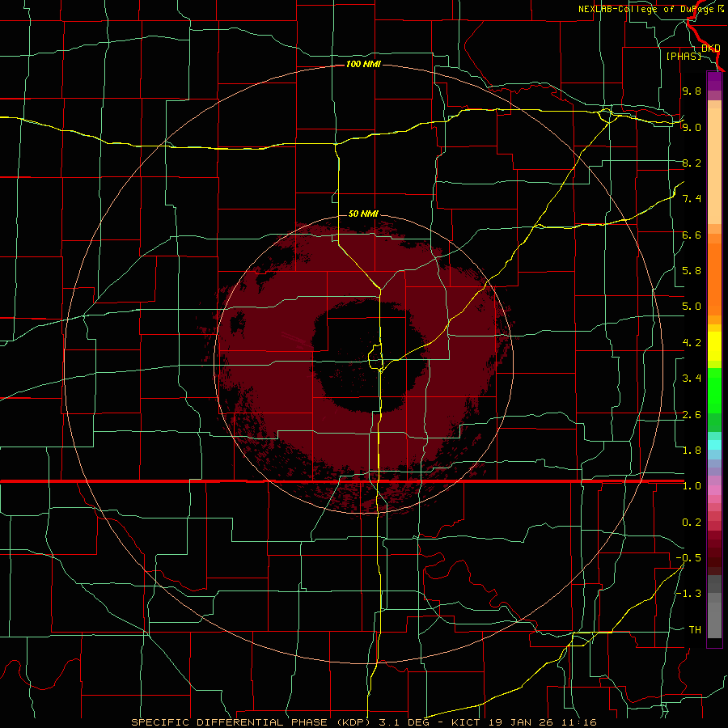Click the 1.0 color scale value
The height and width of the screenshot is (728, 728).
(692, 486)
